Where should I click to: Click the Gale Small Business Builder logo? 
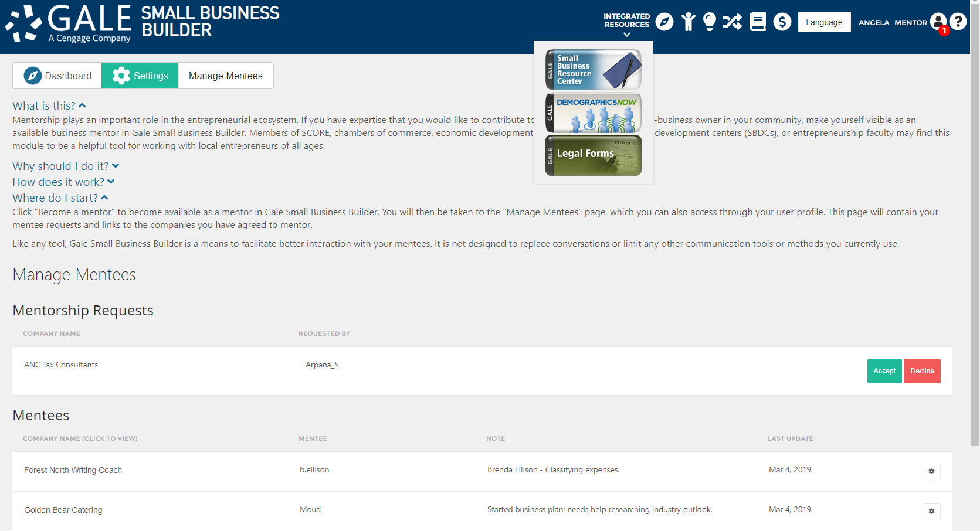pos(143,23)
